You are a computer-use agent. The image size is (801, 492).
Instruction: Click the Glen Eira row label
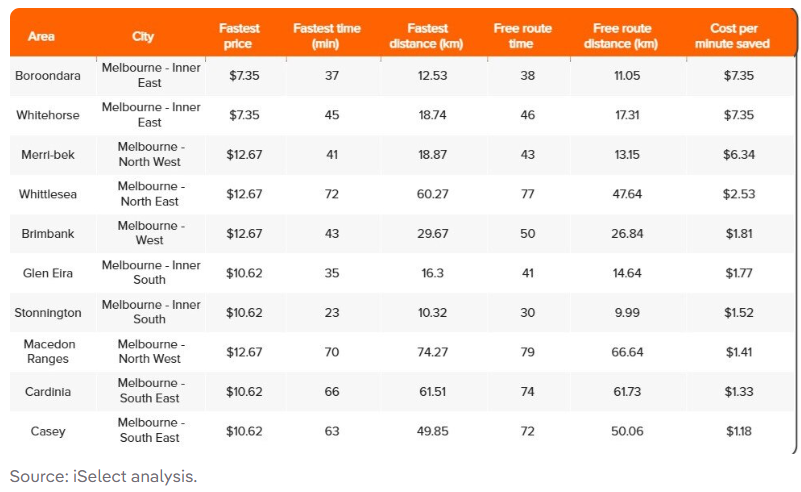click(x=48, y=273)
